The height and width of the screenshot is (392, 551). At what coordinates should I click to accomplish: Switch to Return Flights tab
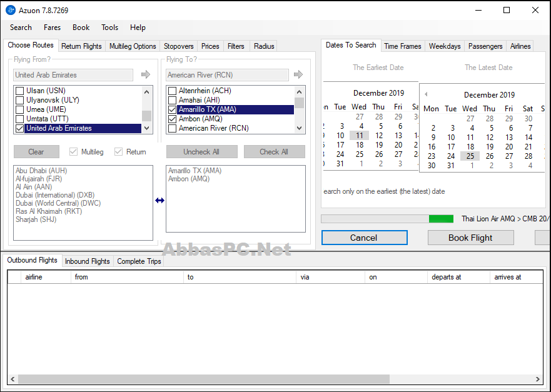coord(81,46)
